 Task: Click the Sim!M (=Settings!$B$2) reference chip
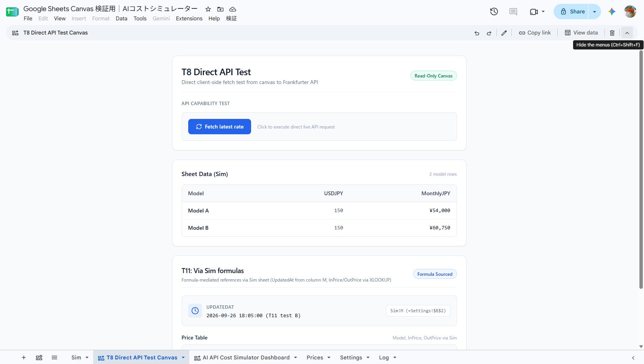(x=418, y=311)
